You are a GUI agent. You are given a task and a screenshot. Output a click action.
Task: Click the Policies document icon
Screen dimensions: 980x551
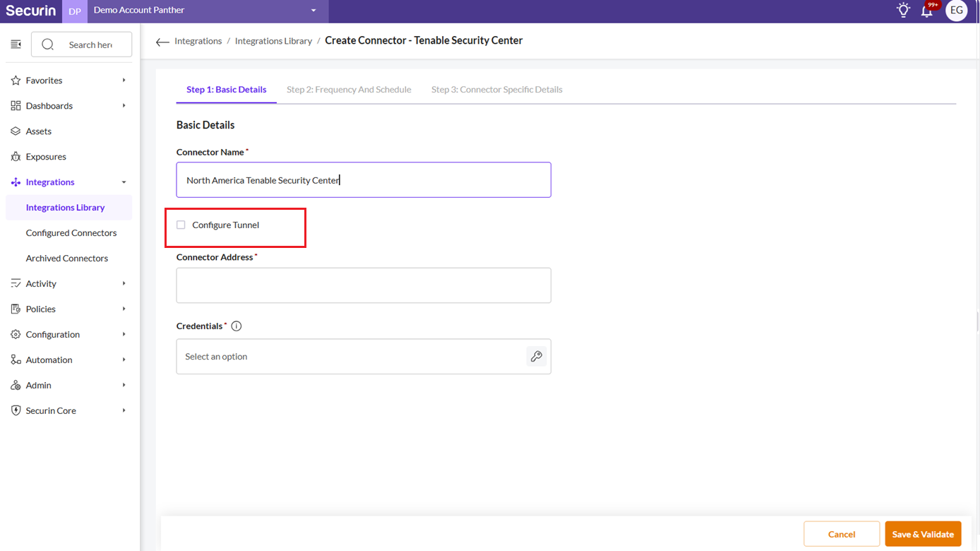[16, 309]
